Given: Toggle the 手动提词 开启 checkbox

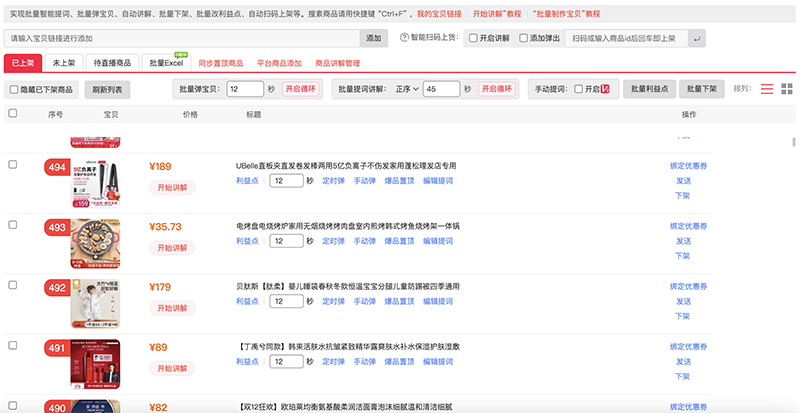Looking at the screenshot, I should point(578,89).
